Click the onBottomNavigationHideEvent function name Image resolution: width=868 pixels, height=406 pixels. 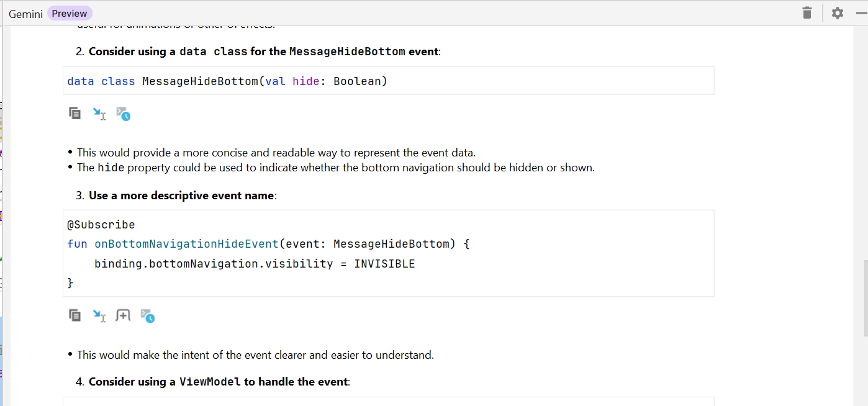(x=186, y=244)
